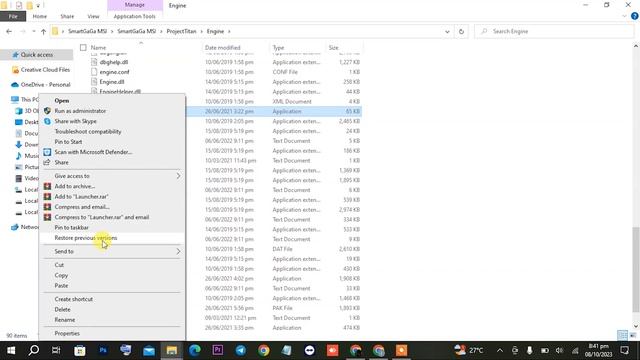Screen dimensions: 640x360
Task: Switch to the Home ribbon tab
Action: pyautogui.click(x=40, y=16)
